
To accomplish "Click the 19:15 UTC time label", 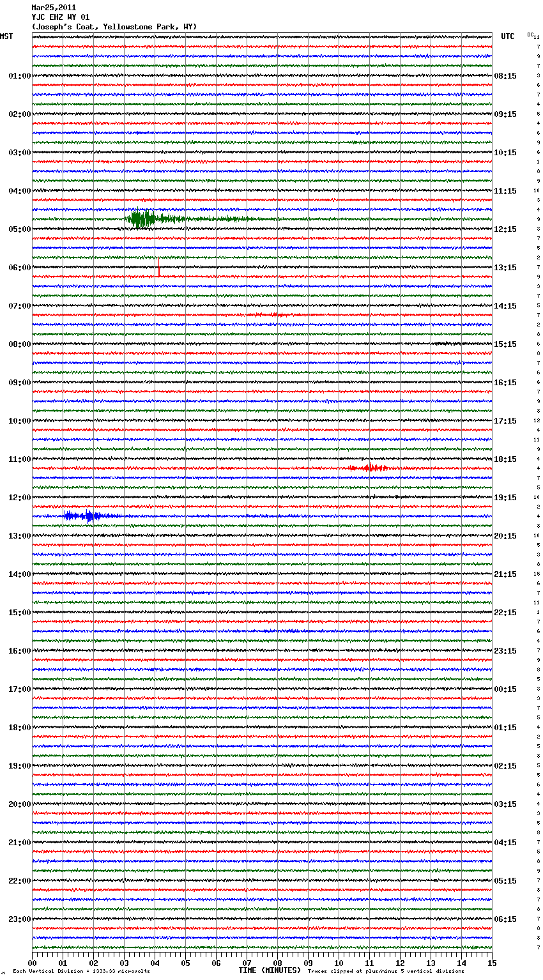I will pyautogui.click(x=505, y=498).
